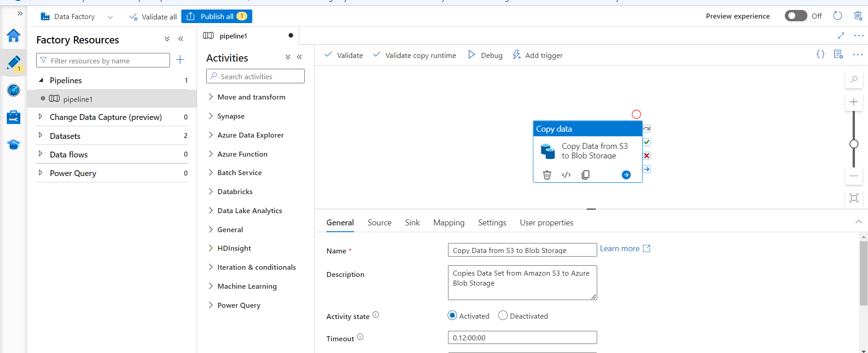Screen dimensions: 868x353
Task: Switch to the Sink tab
Action: [412, 223]
